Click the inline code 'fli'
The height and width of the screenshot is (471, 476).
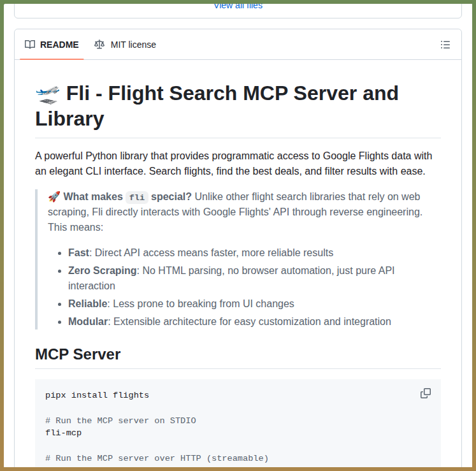(137, 197)
